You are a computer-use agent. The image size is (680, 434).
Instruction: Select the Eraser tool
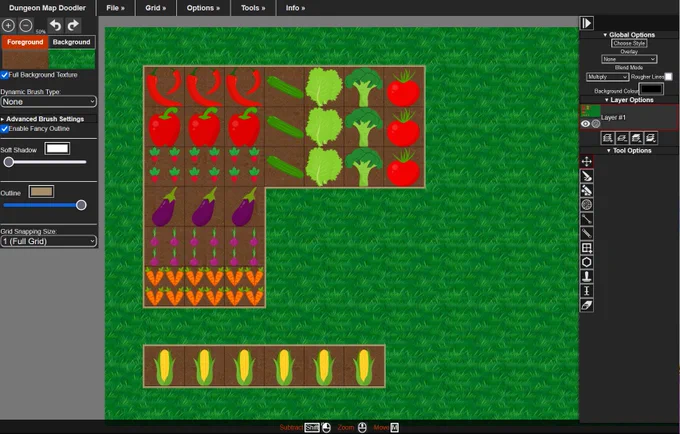[x=586, y=305]
